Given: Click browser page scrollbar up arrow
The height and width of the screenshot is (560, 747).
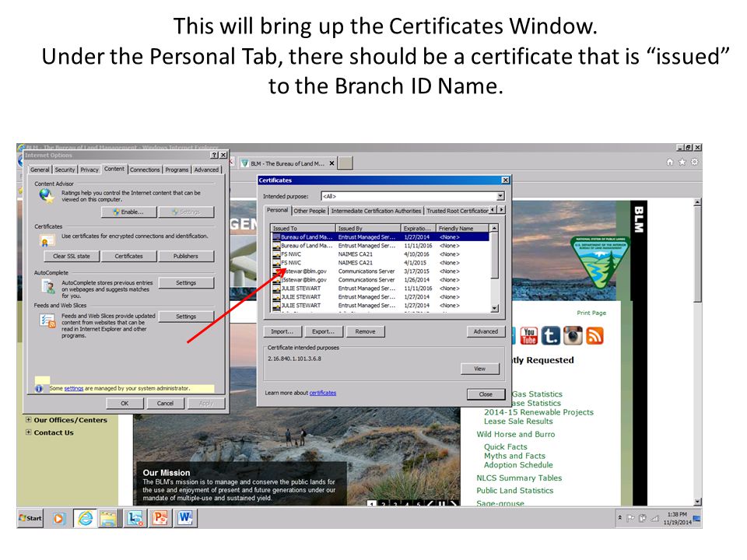Looking at the screenshot, I should pos(697,202).
